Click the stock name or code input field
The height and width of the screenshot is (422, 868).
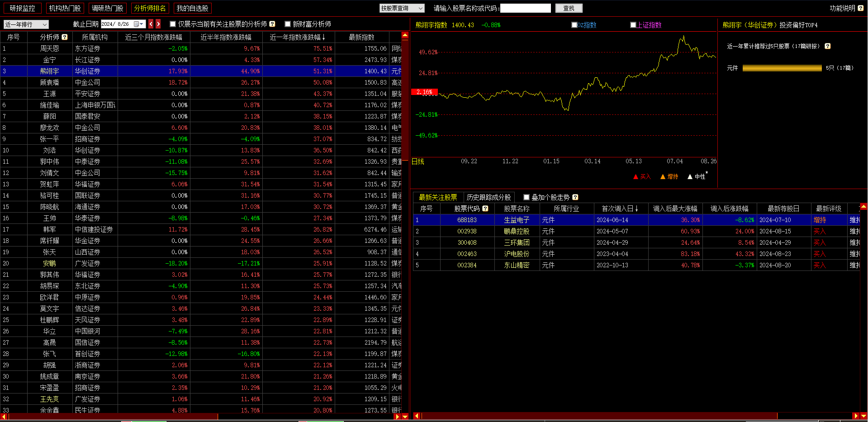coord(525,8)
